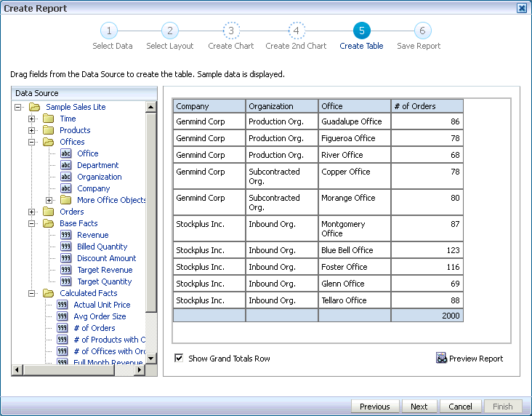This screenshot has height=416, width=532.
Task: Jump to step 6 Save Report
Action: click(422, 31)
